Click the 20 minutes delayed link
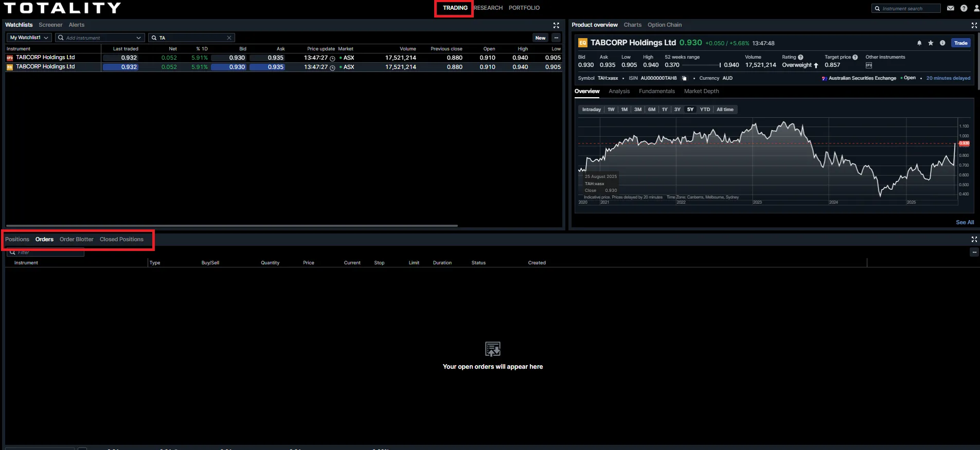 coord(948,78)
